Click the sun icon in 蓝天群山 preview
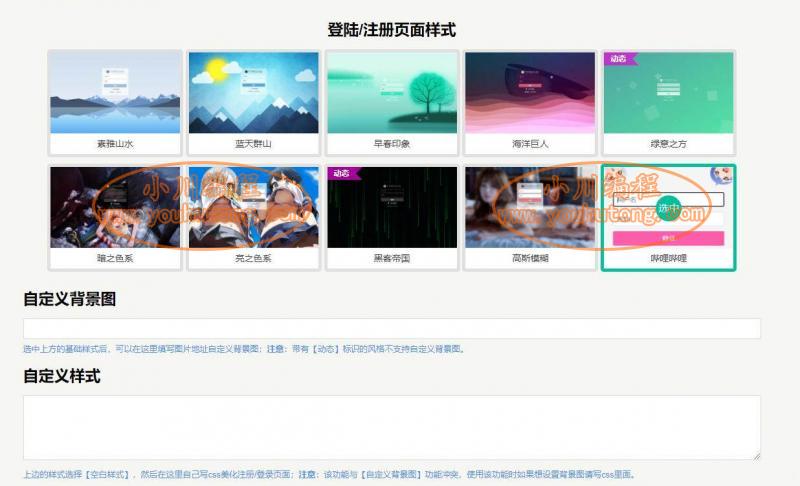 tap(213, 71)
